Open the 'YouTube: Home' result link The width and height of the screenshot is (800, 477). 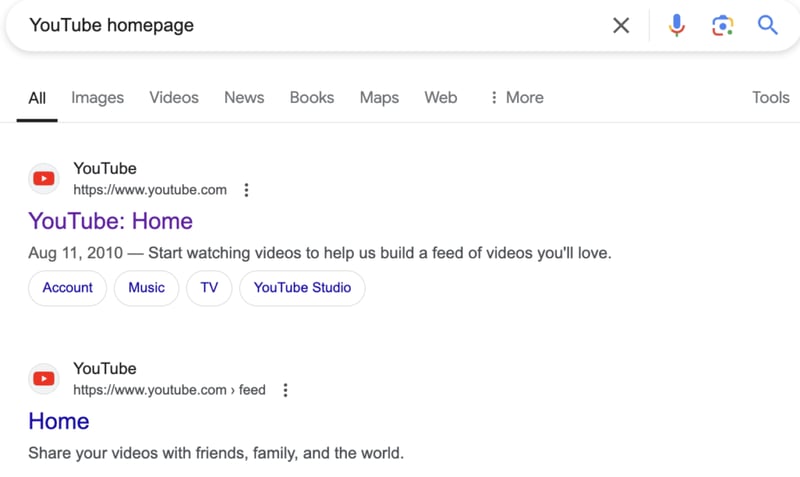[x=111, y=221]
